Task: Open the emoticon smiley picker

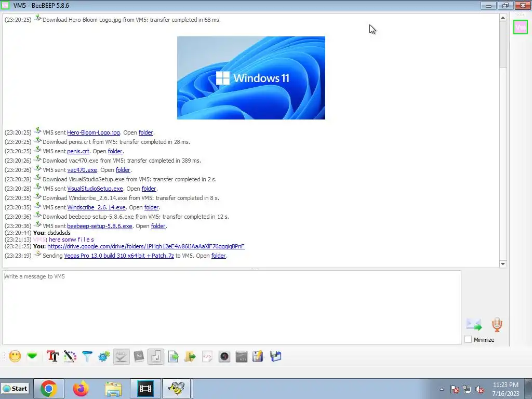Action: click(15, 356)
